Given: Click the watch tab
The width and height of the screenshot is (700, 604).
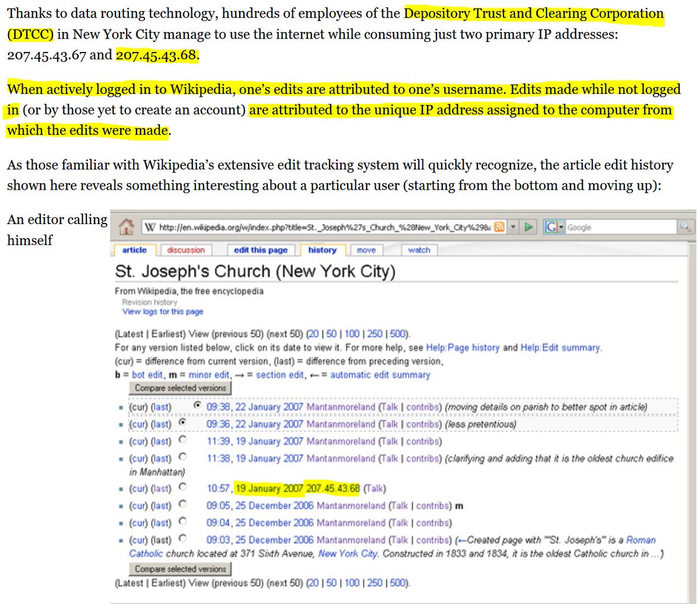Looking at the screenshot, I should point(419,250).
